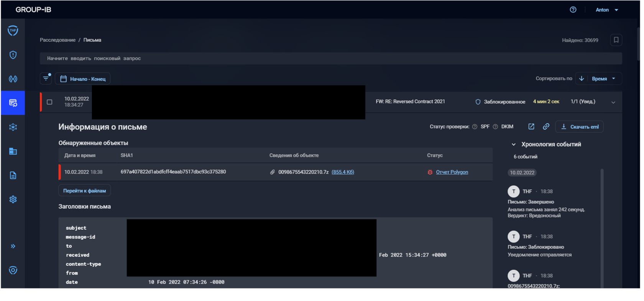The width and height of the screenshot is (644, 301).
Task: Open the settings gear sidebar icon
Action: pyautogui.click(x=13, y=200)
